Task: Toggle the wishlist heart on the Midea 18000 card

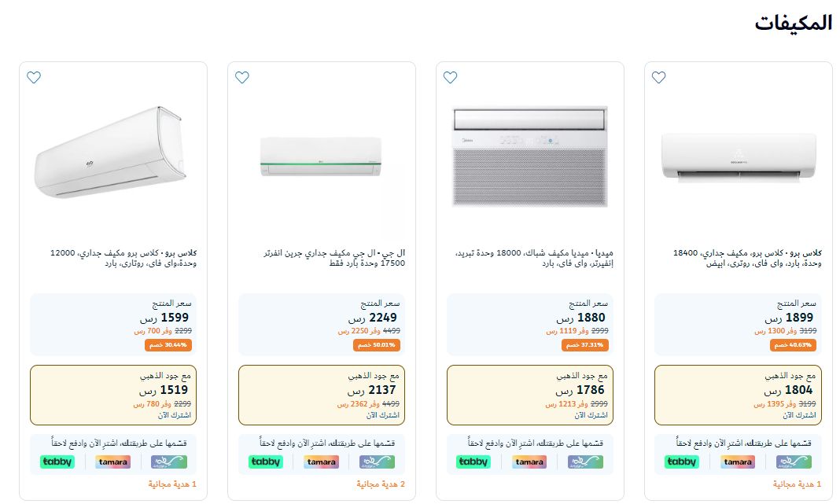Action: (449, 77)
